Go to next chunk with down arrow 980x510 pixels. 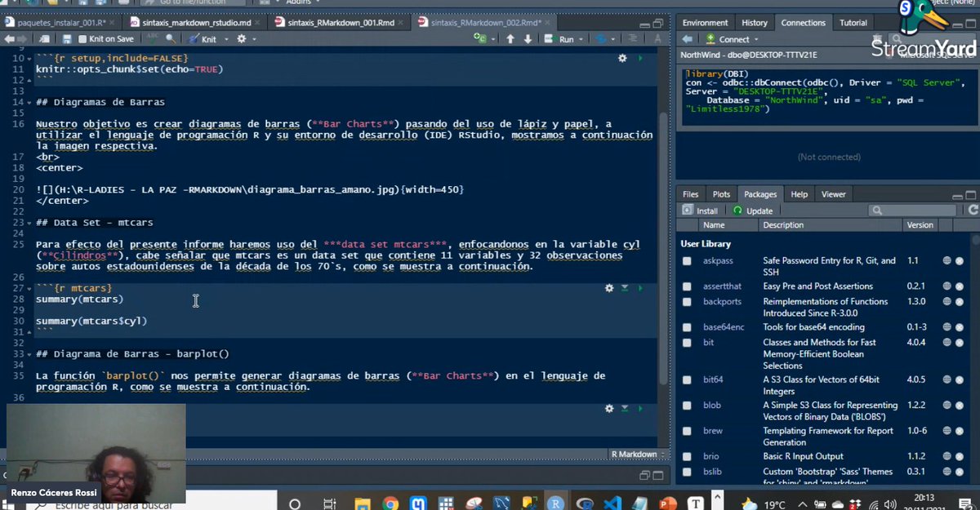[528, 39]
